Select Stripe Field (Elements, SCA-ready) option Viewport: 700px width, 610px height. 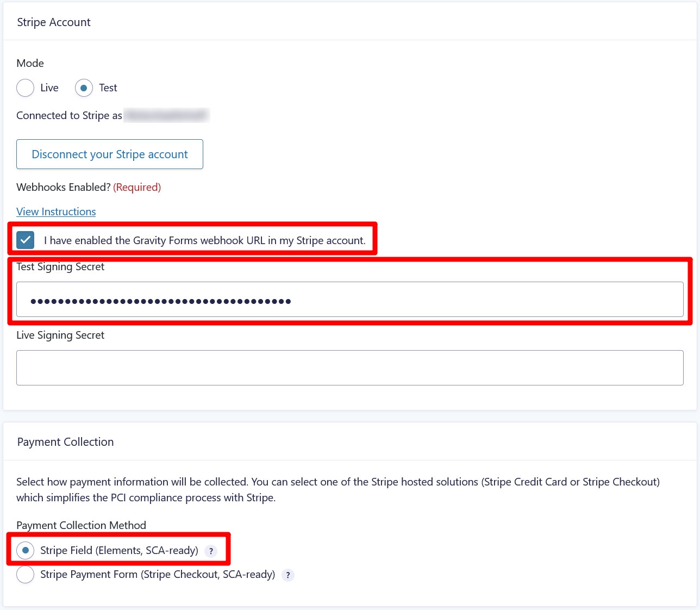pyautogui.click(x=26, y=550)
